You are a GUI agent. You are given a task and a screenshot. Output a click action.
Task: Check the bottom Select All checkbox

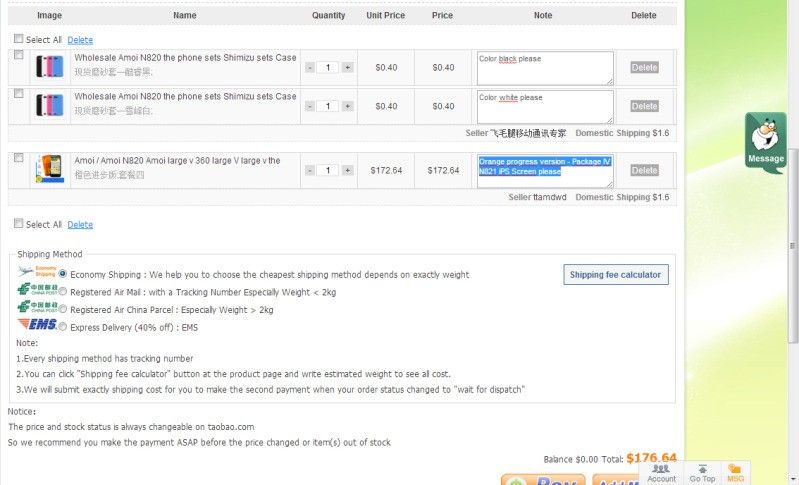pyautogui.click(x=19, y=223)
